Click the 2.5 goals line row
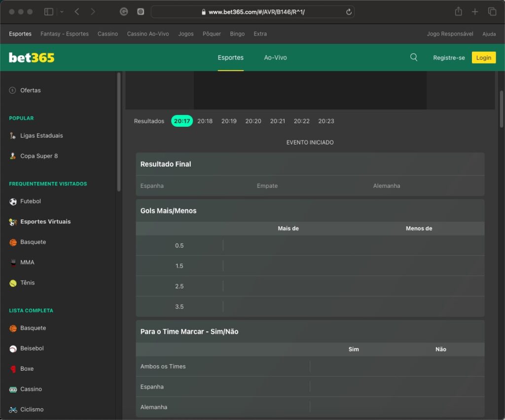 pos(310,286)
